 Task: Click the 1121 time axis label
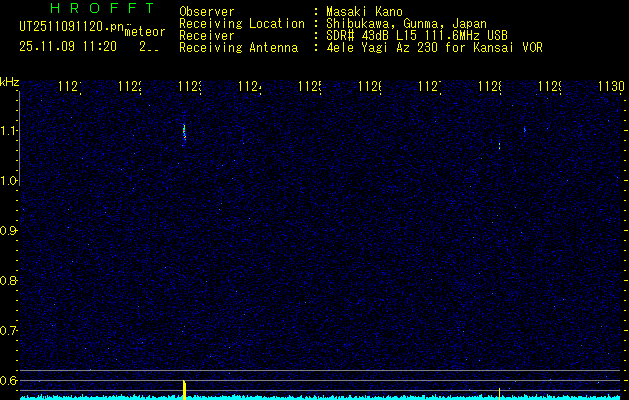pos(71,86)
